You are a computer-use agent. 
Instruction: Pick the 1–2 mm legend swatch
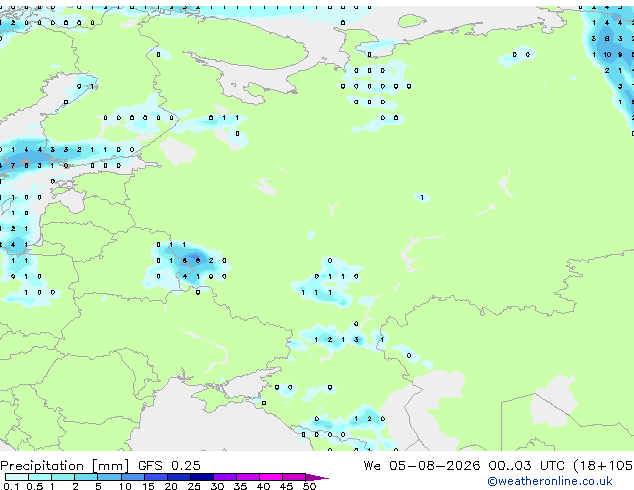click(x=63, y=477)
